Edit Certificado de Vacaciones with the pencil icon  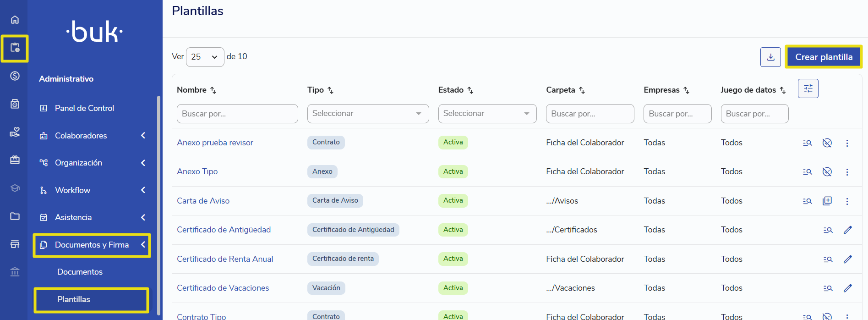[847, 288]
